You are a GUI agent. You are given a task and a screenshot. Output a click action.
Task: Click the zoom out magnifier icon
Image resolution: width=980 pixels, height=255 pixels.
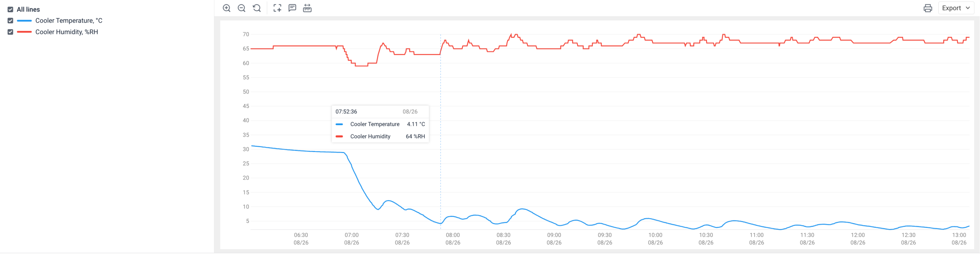[x=242, y=8]
